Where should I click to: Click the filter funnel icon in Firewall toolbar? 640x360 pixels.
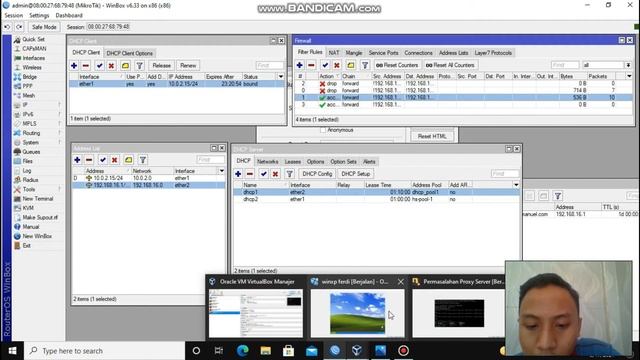click(x=365, y=65)
